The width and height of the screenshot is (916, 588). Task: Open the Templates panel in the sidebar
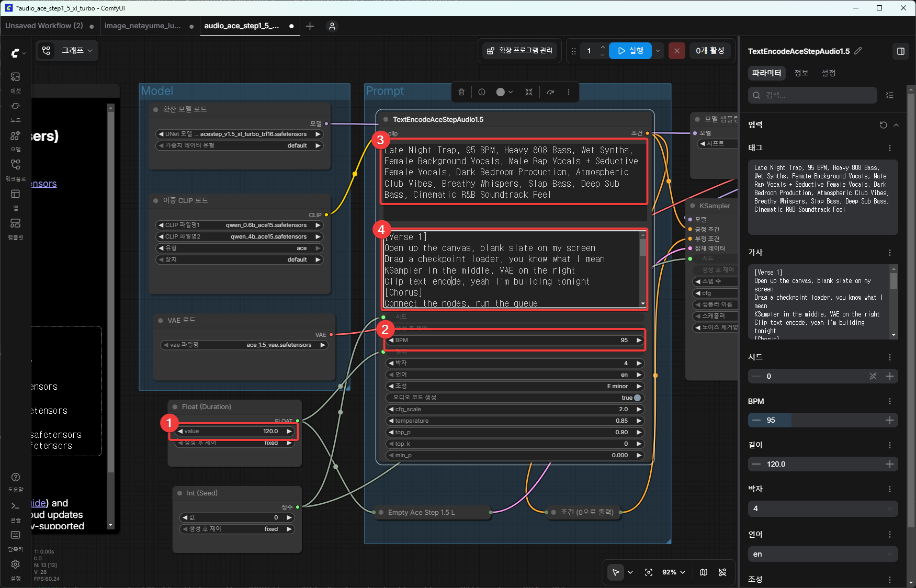[16, 229]
